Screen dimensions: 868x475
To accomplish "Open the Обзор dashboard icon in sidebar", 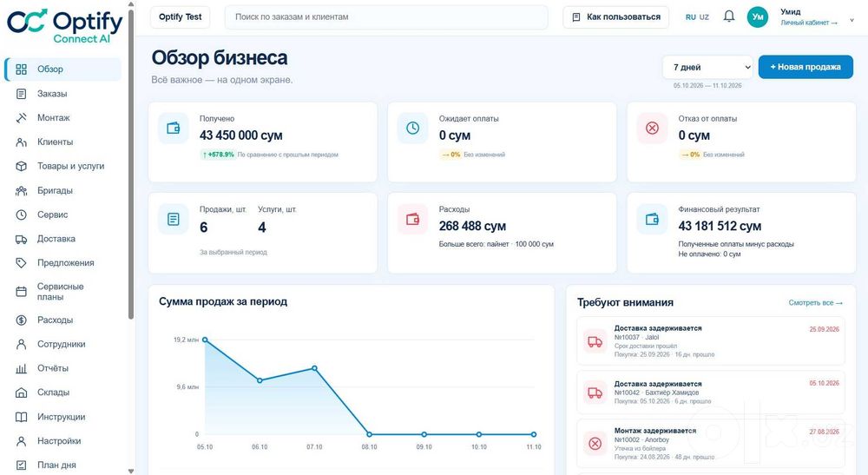I will (21, 69).
